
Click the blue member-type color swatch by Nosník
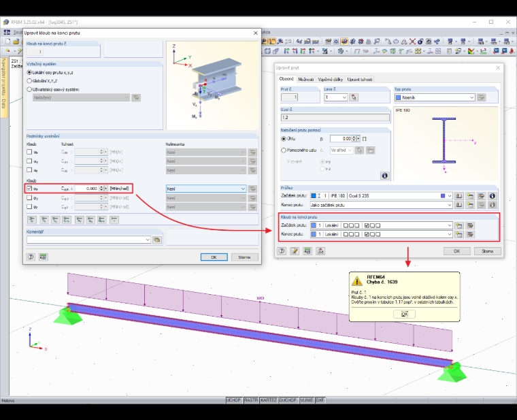point(398,97)
